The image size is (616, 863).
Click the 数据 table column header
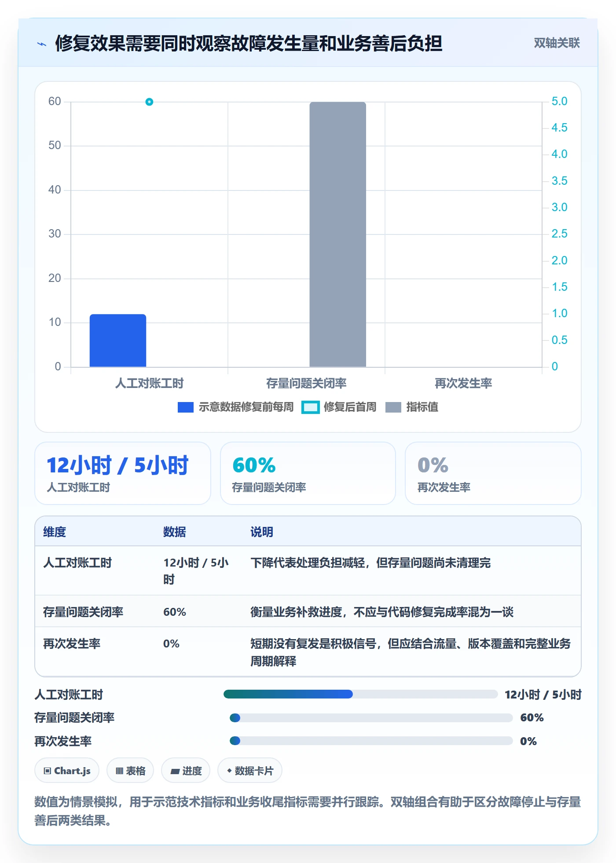[175, 532]
